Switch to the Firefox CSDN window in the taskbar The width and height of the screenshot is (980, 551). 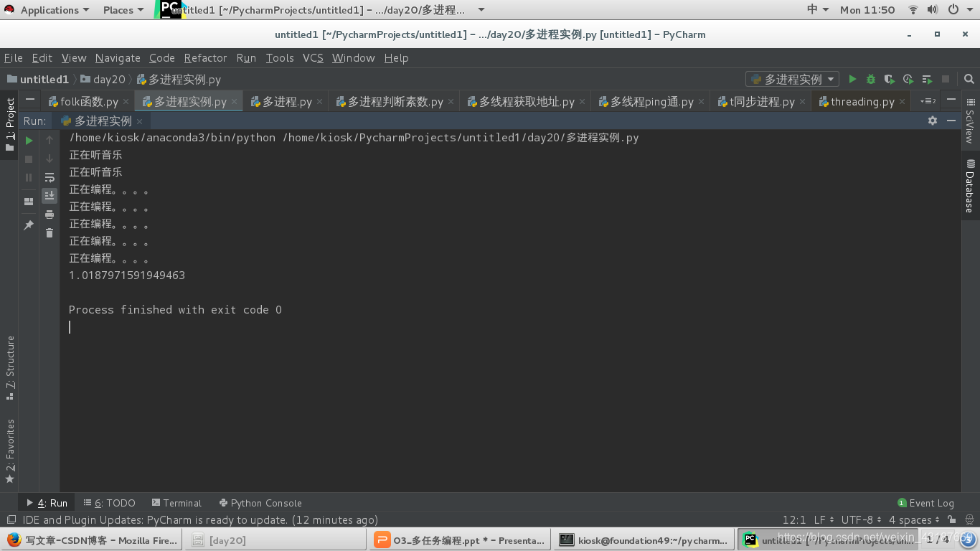coord(92,540)
